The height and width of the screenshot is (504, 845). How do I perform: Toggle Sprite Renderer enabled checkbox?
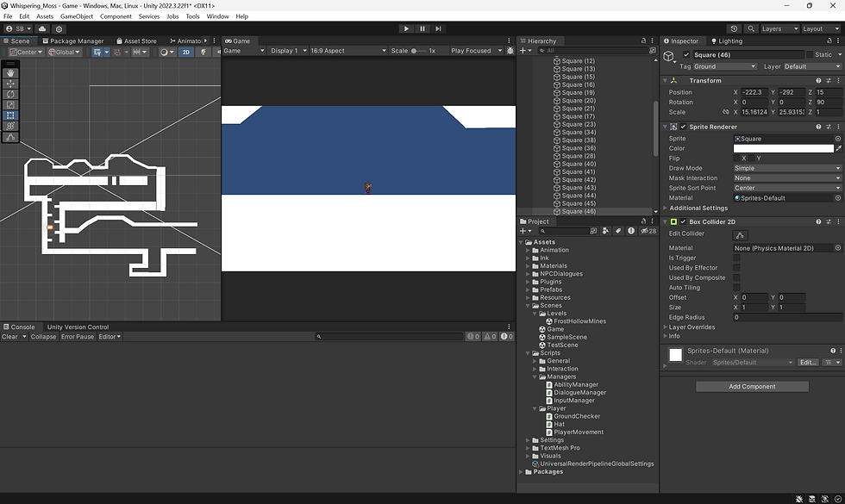(x=683, y=128)
